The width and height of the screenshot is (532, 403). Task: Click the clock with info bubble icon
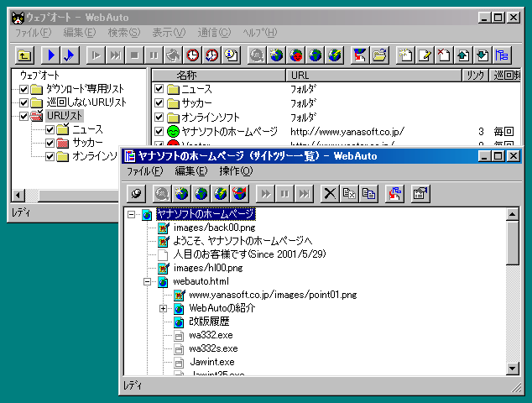(232, 55)
